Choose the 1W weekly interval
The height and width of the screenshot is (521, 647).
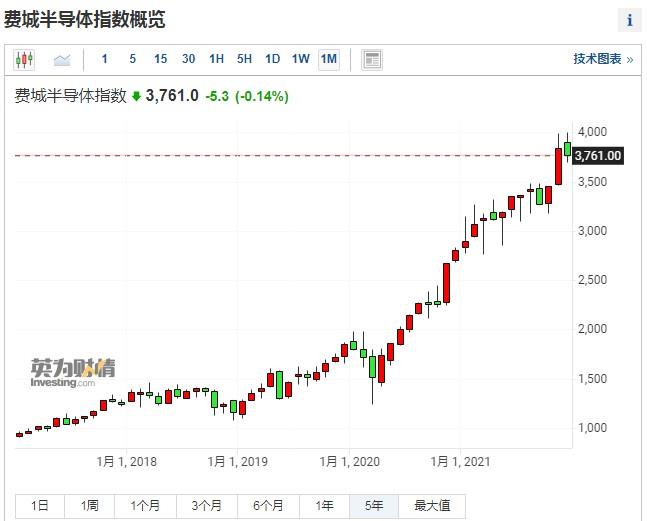coord(300,59)
